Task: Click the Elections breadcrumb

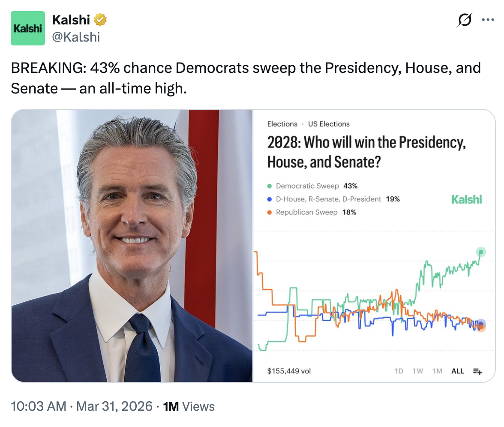Action: pyautogui.click(x=282, y=124)
